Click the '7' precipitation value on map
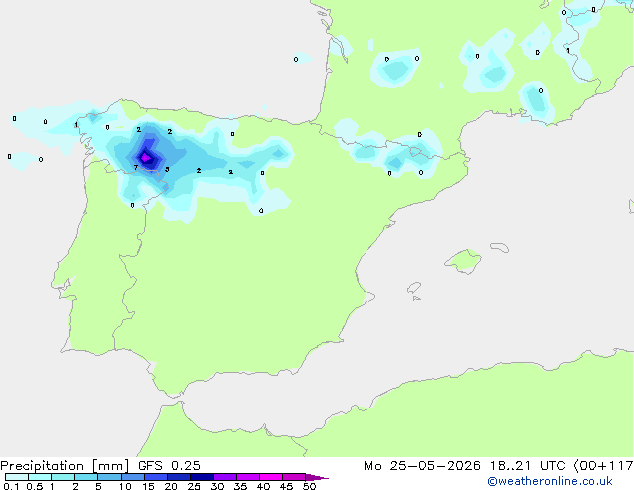The height and width of the screenshot is (490, 634). point(136,167)
